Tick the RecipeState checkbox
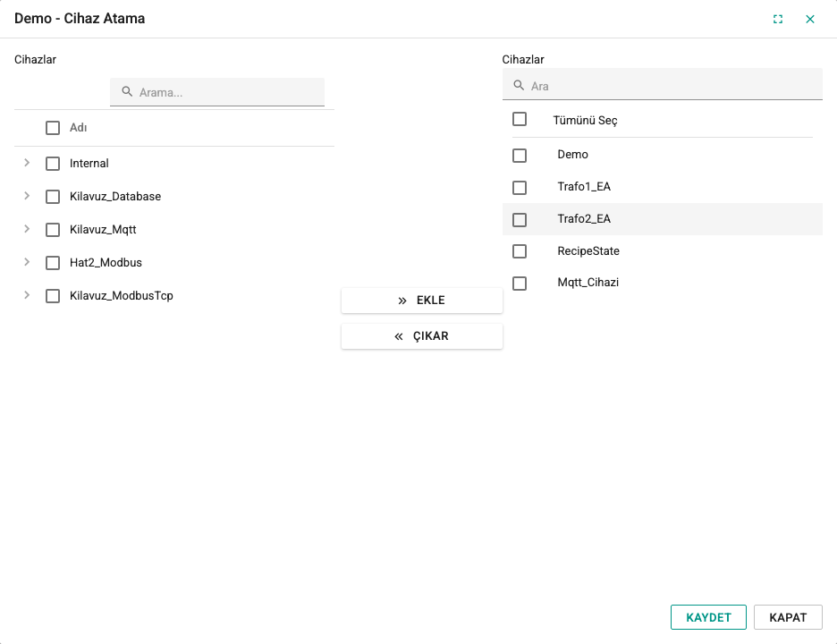Viewport: 837px width, 644px height. [x=520, y=251]
